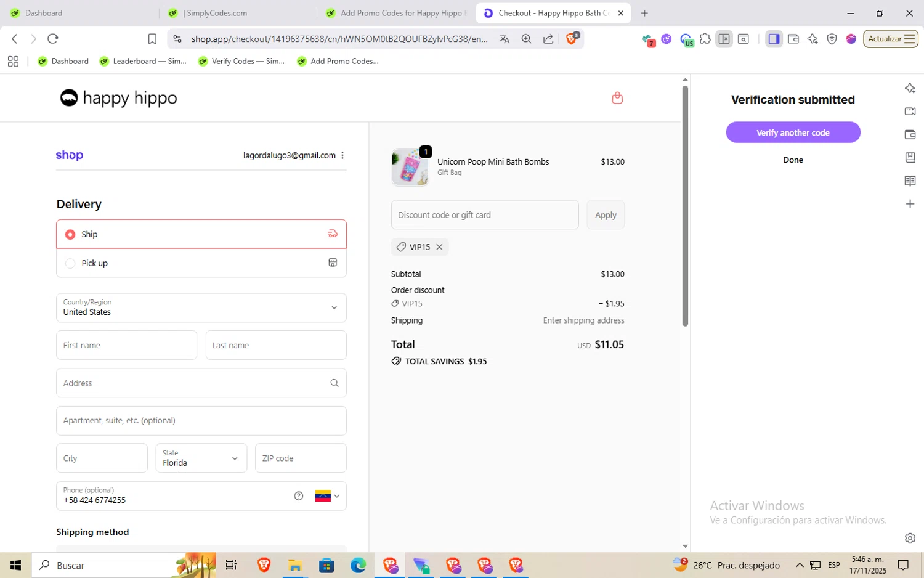Click the zoom magnifier icon in address bar
Image resolution: width=924 pixels, height=578 pixels.
click(x=526, y=39)
